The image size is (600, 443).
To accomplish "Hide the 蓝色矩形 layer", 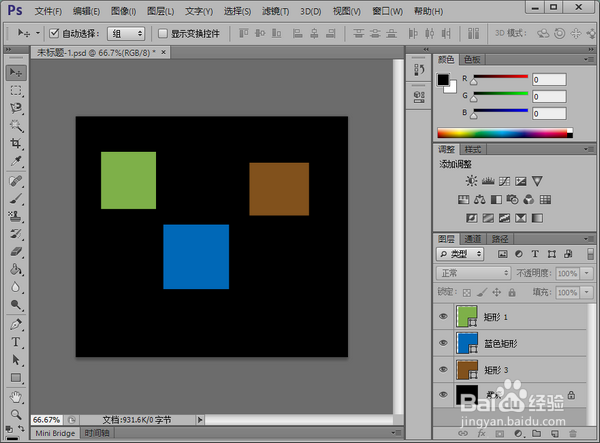I will coord(443,343).
